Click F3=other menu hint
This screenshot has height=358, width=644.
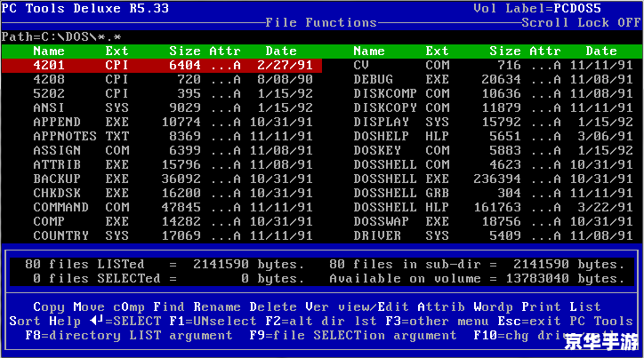tap(438, 321)
